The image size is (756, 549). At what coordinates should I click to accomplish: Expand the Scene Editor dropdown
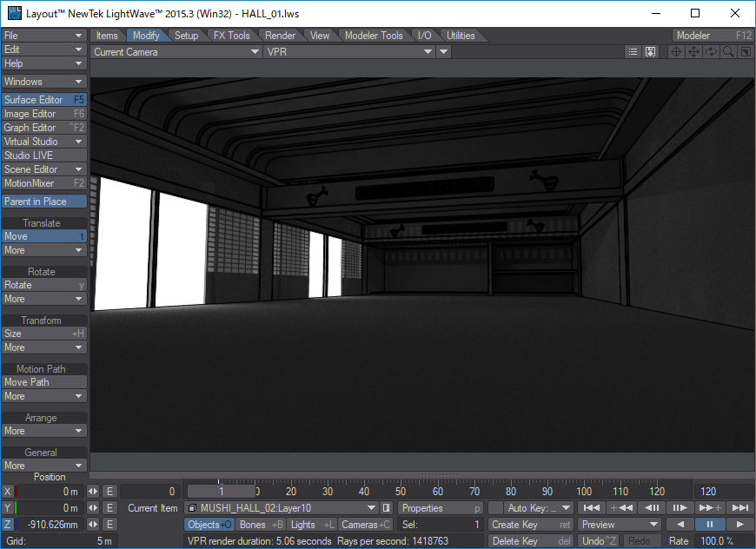(43, 169)
